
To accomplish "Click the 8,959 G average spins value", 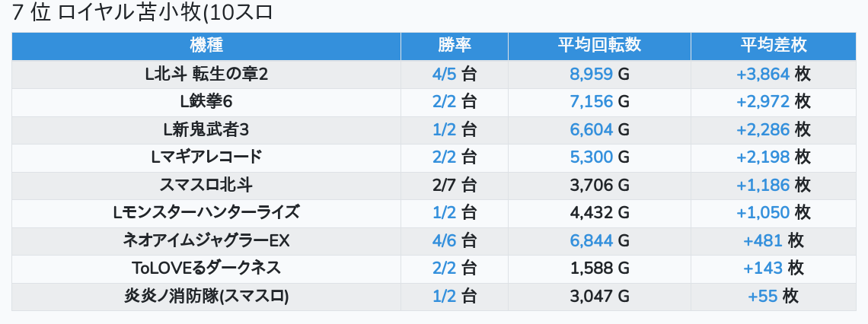I will [599, 75].
